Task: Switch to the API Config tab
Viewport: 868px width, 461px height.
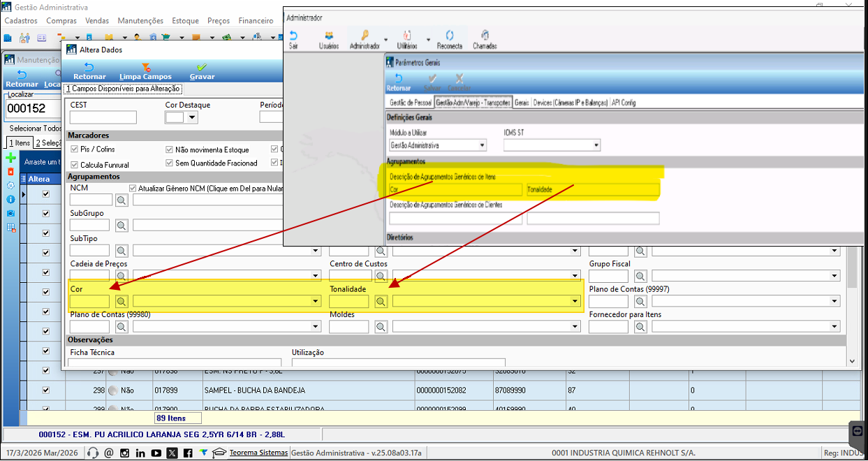Action: 623,103
